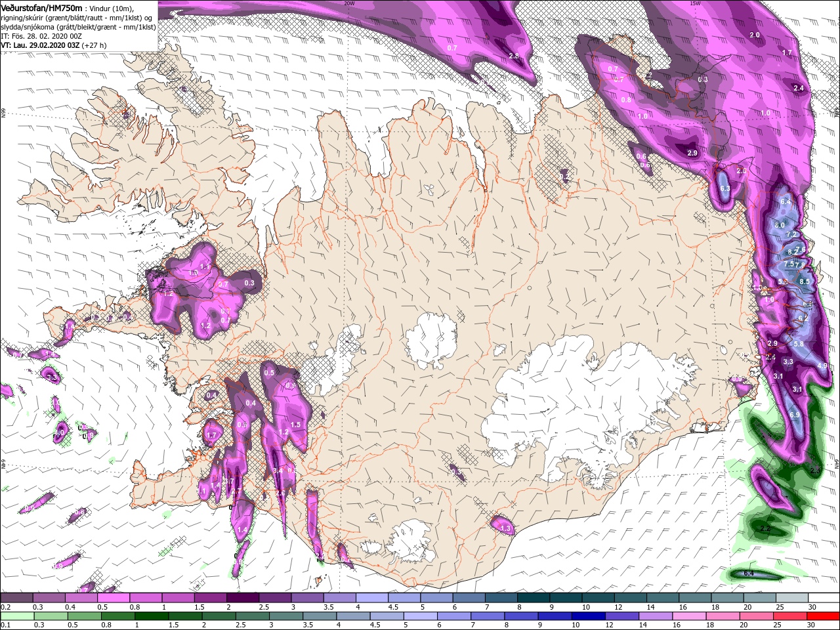Click the 6.9 precipitation value label
Viewport: 840px width, 630px height.
pyautogui.click(x=795, y=415)
